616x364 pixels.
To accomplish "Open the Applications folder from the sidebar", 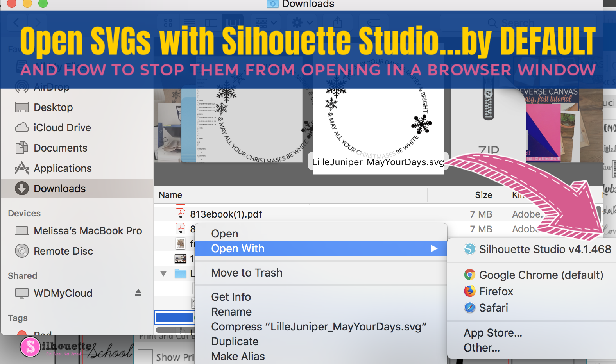I will point(53,168).
